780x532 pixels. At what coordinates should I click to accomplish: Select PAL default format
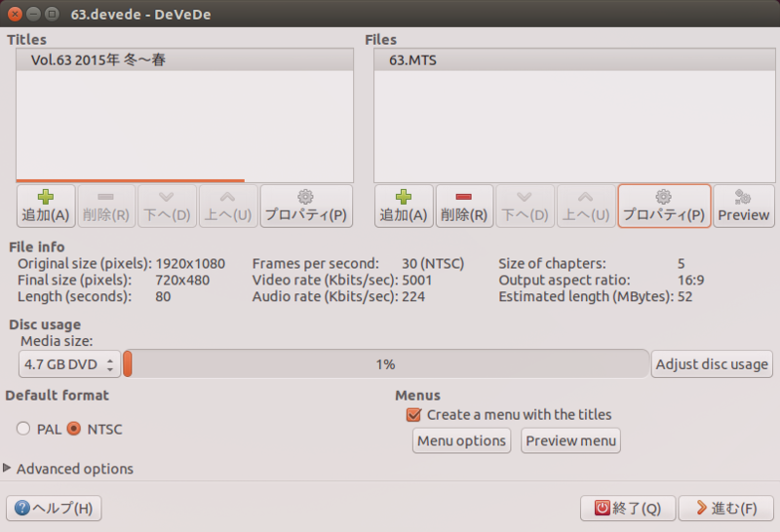(23, 429)
